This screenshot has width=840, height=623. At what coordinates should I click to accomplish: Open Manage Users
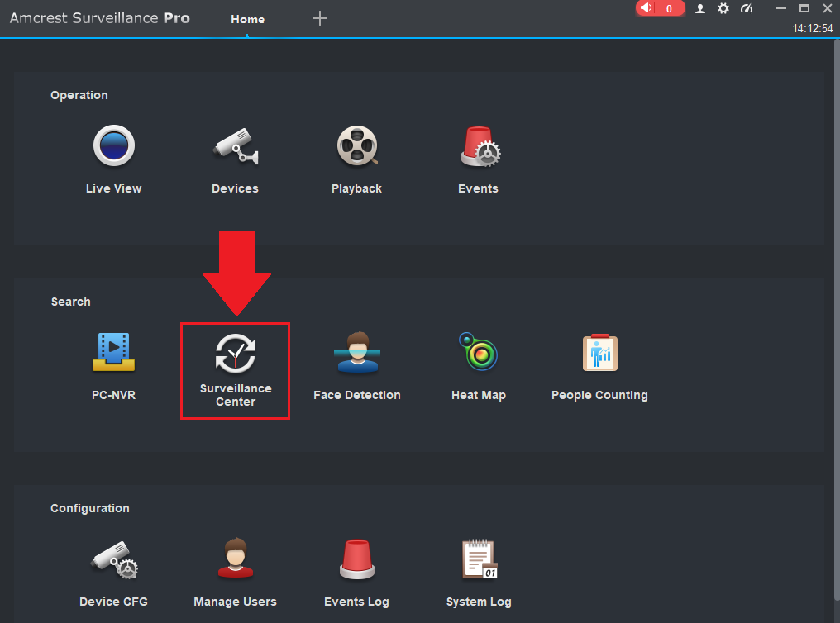point(235,560)
